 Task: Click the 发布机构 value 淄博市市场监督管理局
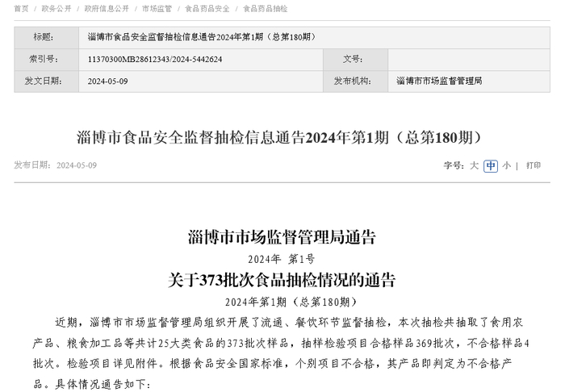pos(439,81)
